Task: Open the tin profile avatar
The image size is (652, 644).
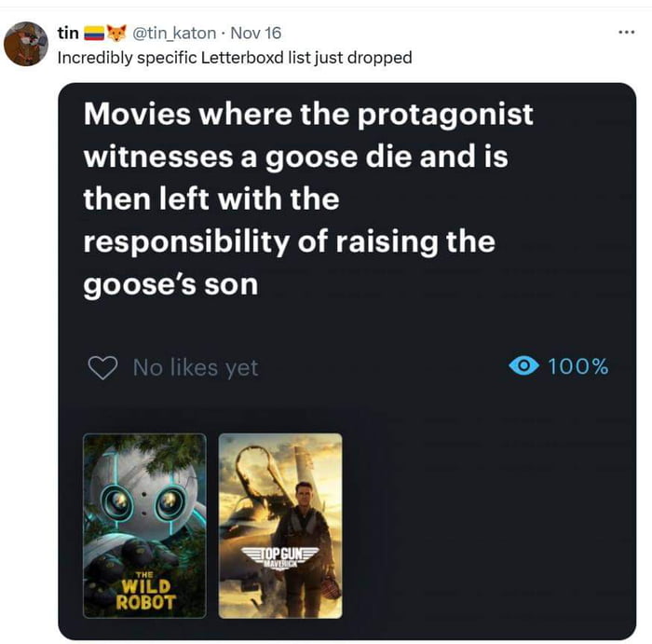Action: pyautogui.click(x=26, y=44)
